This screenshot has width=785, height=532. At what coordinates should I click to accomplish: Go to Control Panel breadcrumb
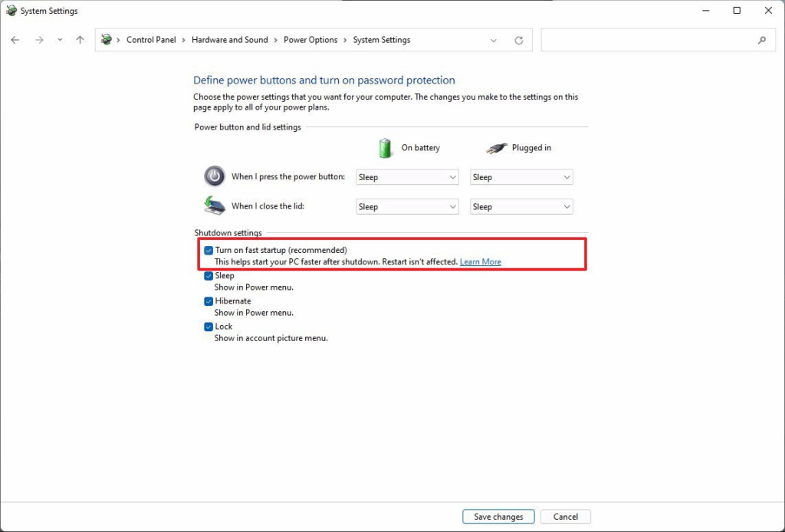pos(151,40)
